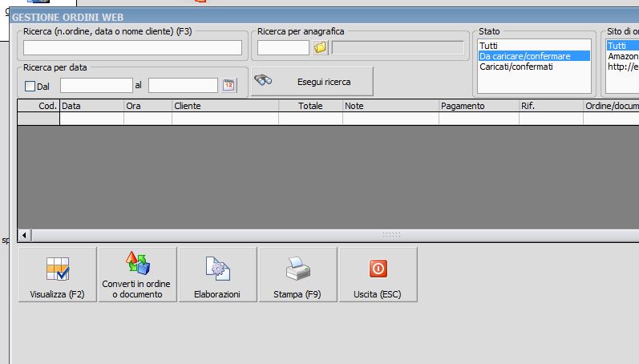The image size is (639, 364).
Task: Select 'Amazon' entry in the Sito list
Action: [623, 56]
